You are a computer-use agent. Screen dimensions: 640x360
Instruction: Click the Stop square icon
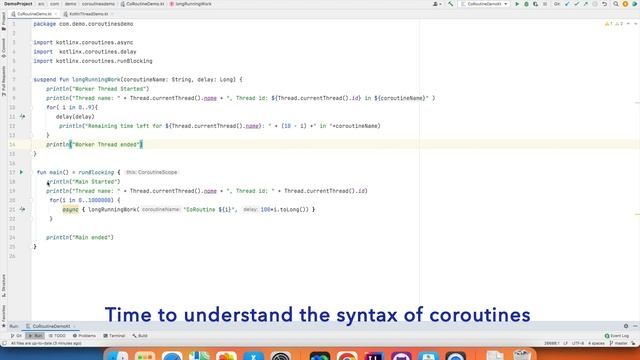[x=545, y=4]
